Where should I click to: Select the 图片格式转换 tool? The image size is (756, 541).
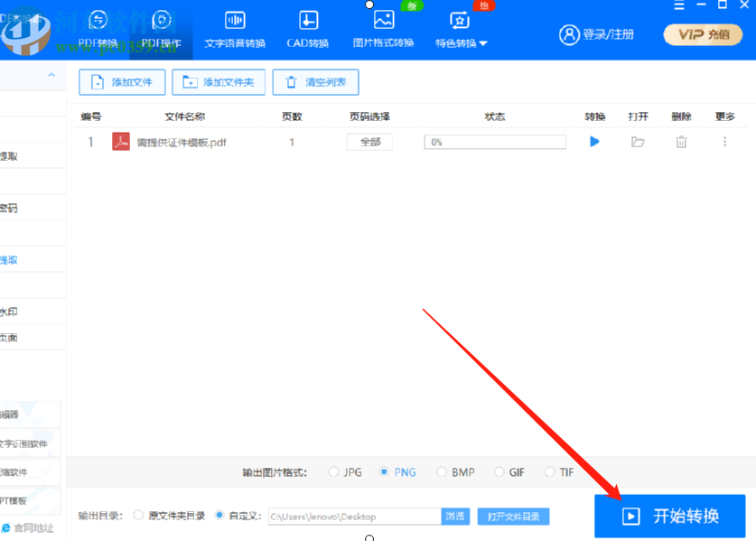click(x=382, y=25)
